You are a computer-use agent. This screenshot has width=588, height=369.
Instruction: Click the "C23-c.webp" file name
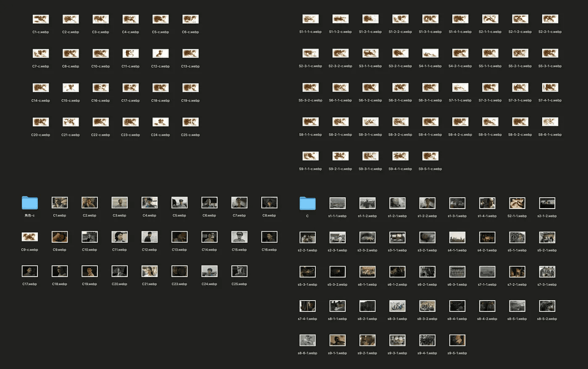pyautogui.click(x=130, y=135)
